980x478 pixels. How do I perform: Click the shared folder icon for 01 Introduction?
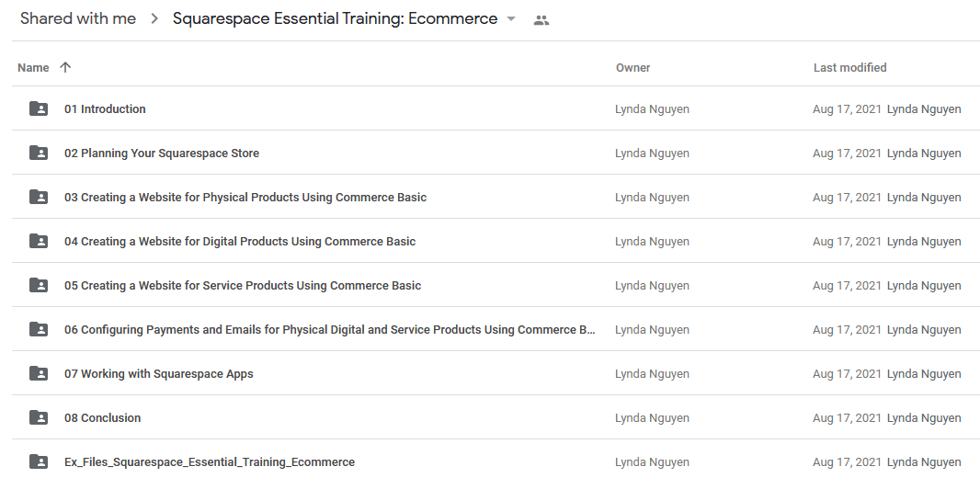click(38, 108)
